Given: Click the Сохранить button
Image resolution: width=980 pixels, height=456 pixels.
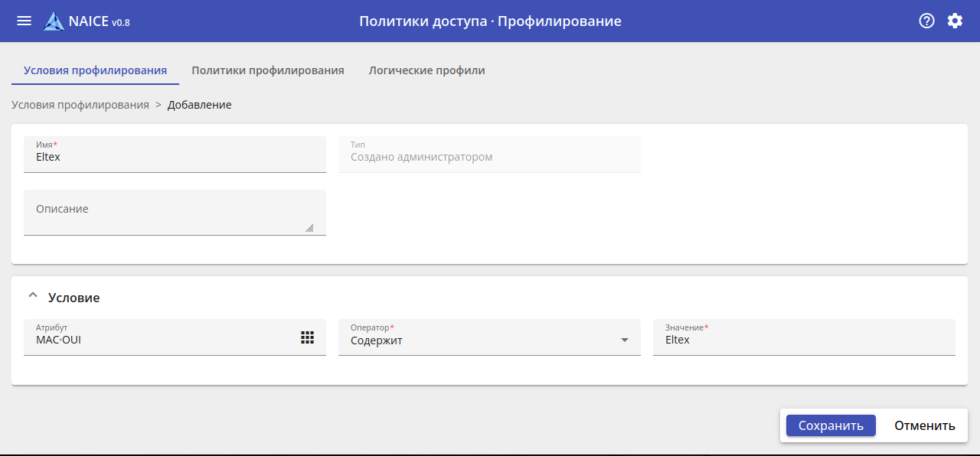Looking at the screenshot, I should point(831,425).
